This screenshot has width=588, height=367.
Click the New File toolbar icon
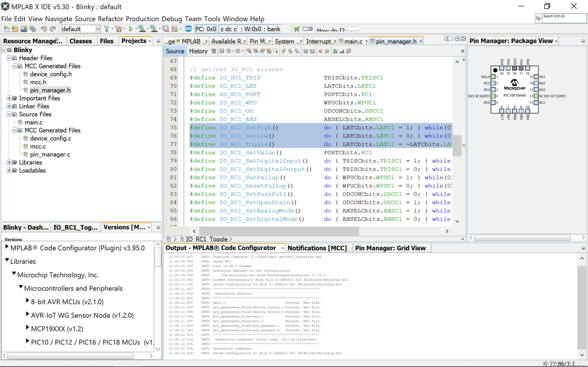(x=7, y=29)
